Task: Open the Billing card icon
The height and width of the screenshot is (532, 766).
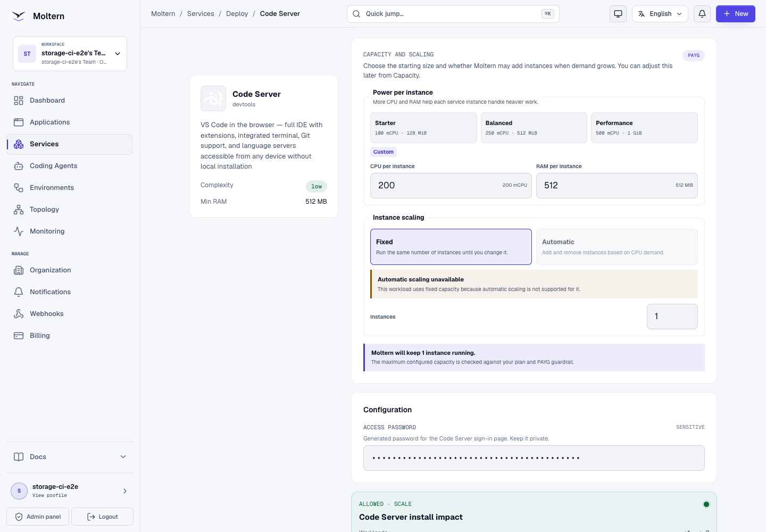Action: pyautogui.click(x=19, y=336)
